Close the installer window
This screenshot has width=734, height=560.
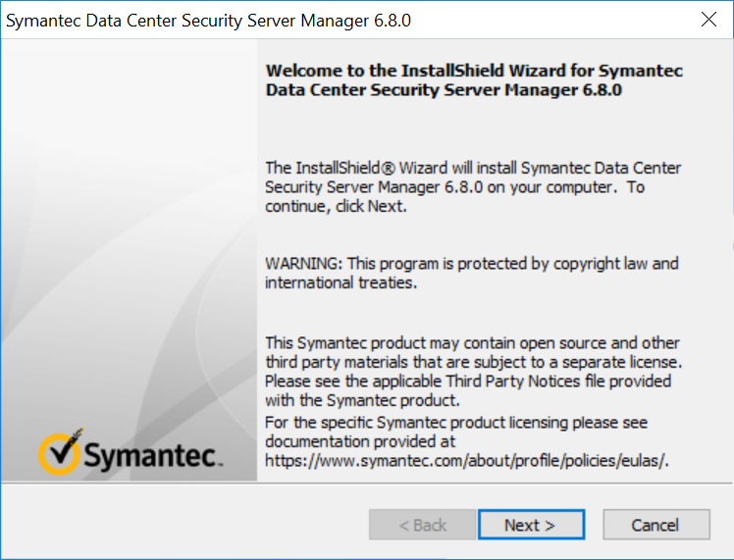pos(709,20)
